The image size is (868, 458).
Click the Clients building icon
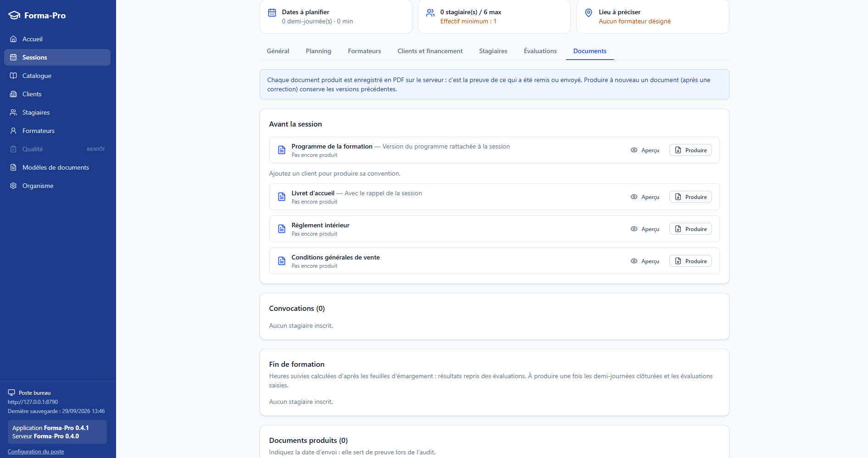click(13, 94)
